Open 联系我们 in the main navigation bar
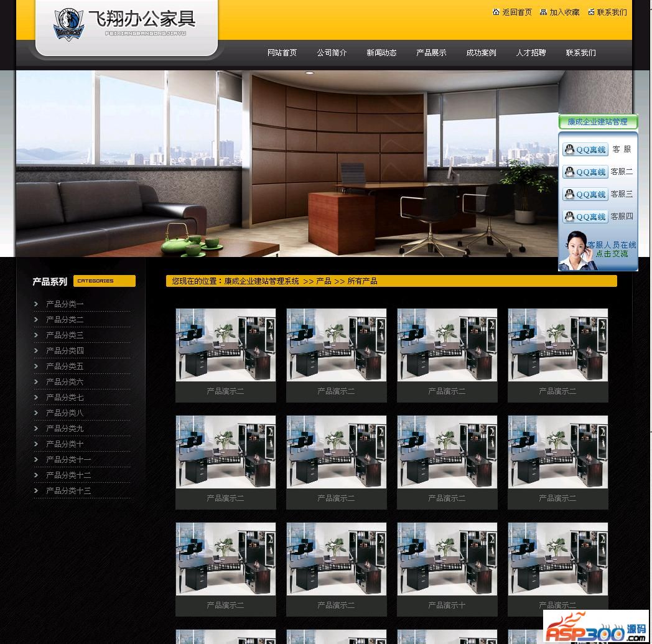The height and width of the screenshot is (644, 652). coord(581,53)
